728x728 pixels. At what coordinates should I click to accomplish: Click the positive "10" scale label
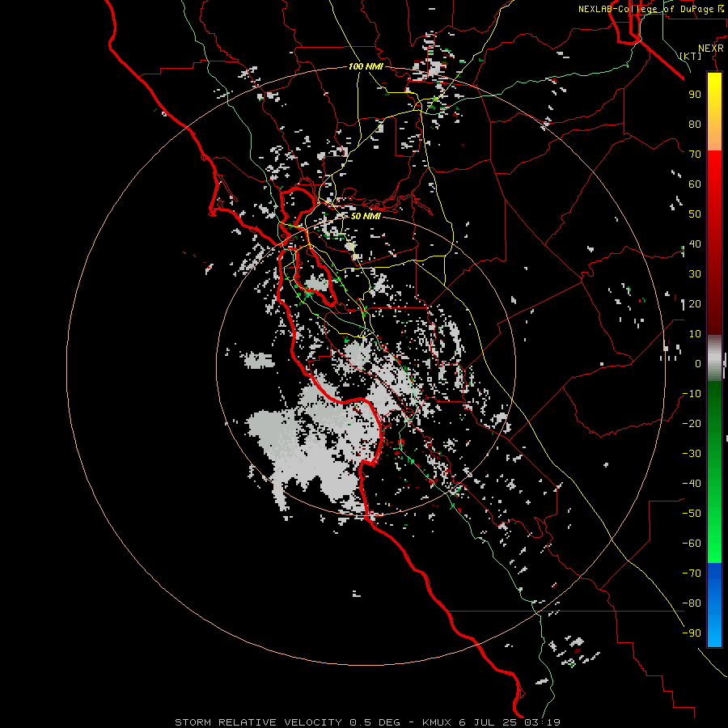pyautogui.click(x=695, y=334)
